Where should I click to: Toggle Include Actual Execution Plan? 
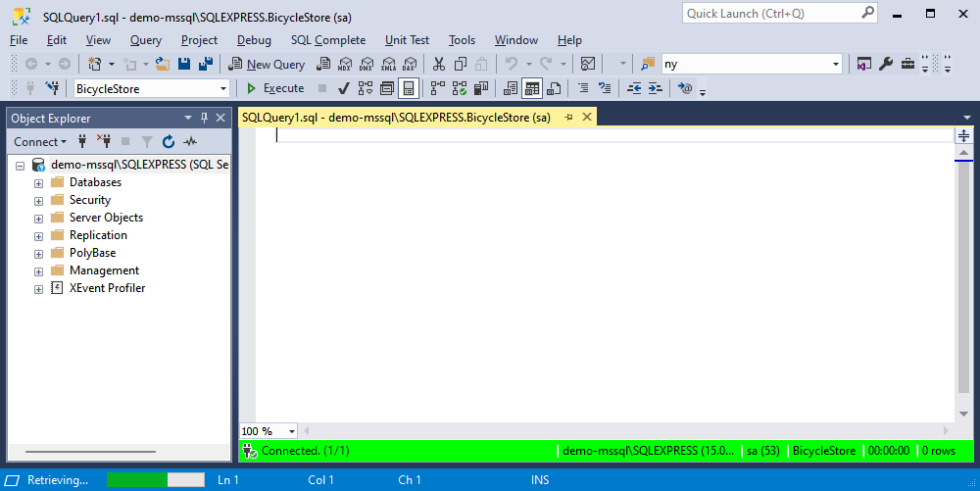click(x=437, y=88)
